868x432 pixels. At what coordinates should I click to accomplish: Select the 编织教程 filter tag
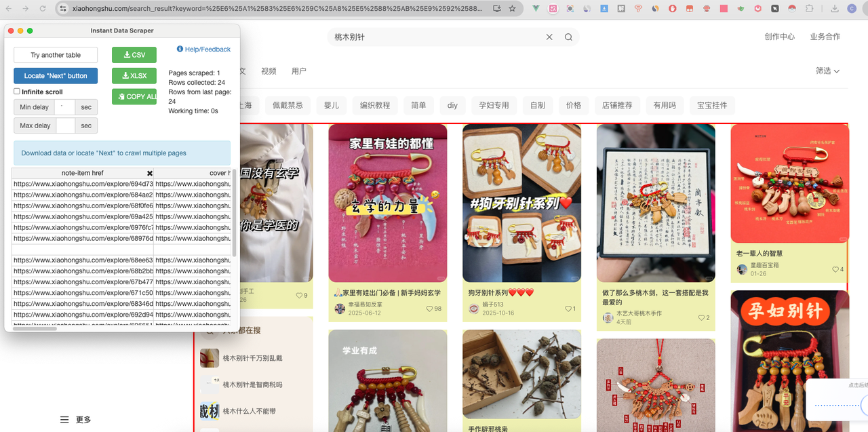point(375,105)
